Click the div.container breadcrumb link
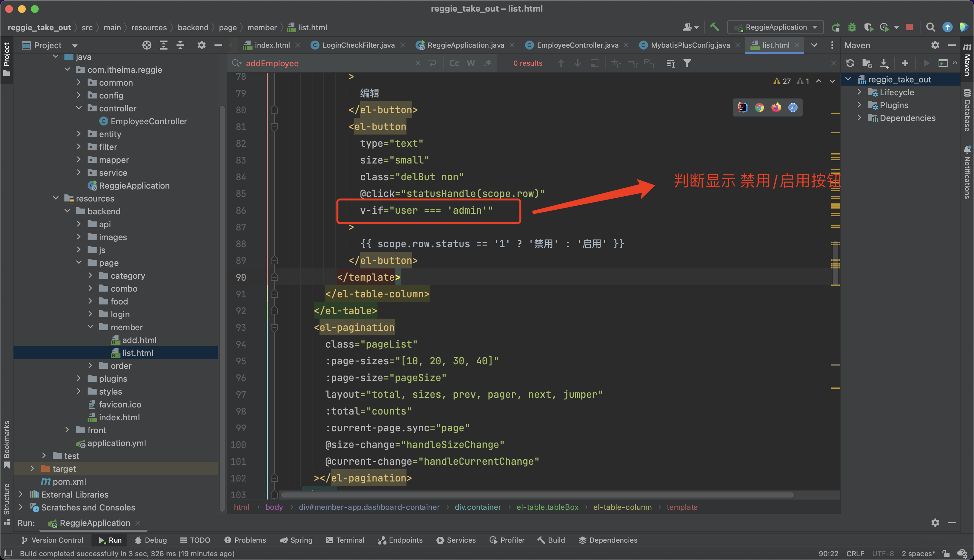The image size is (974, 560). coord(478,507)
